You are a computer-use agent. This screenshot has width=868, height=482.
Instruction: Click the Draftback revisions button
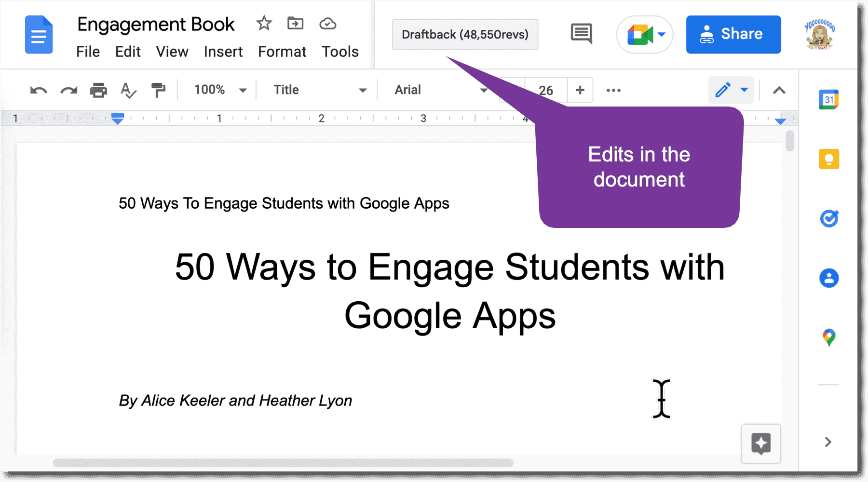coord(464,34)
